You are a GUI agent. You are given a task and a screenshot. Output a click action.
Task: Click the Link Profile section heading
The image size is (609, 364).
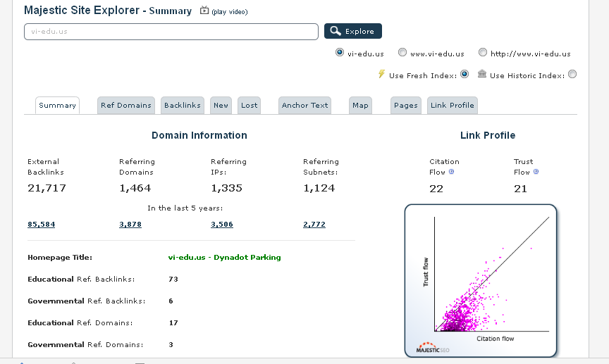click(x=488, y=135)
